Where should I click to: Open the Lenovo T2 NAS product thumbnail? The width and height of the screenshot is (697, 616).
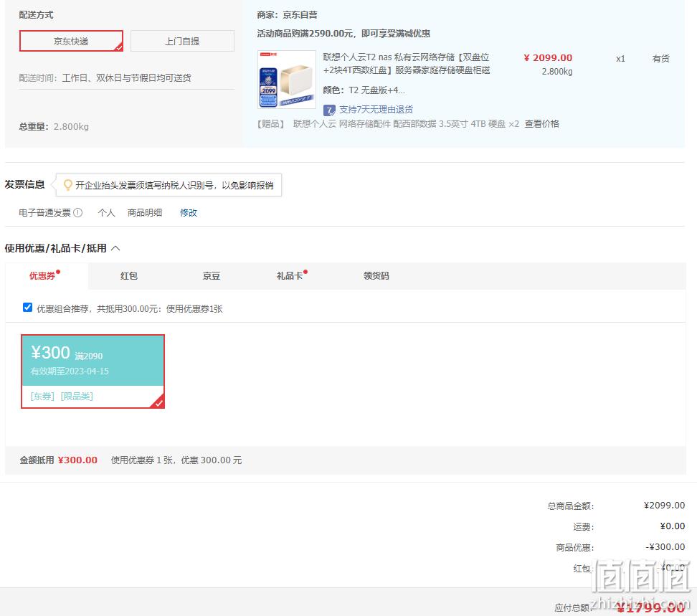[287, 79]
